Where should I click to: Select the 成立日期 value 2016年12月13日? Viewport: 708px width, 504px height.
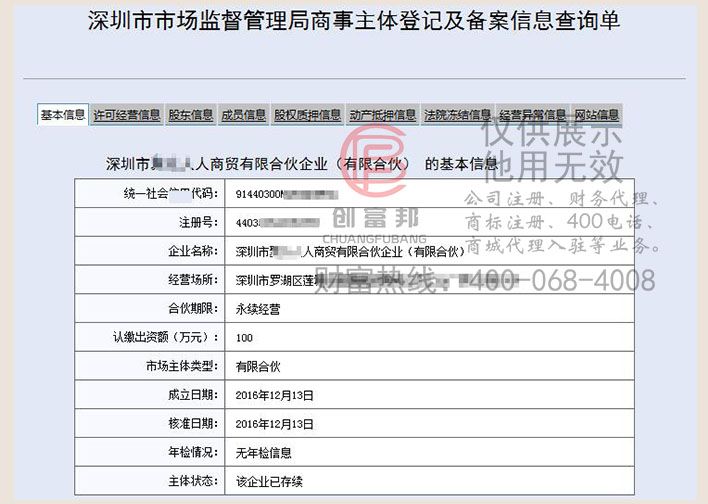click(x=275, y=396)
